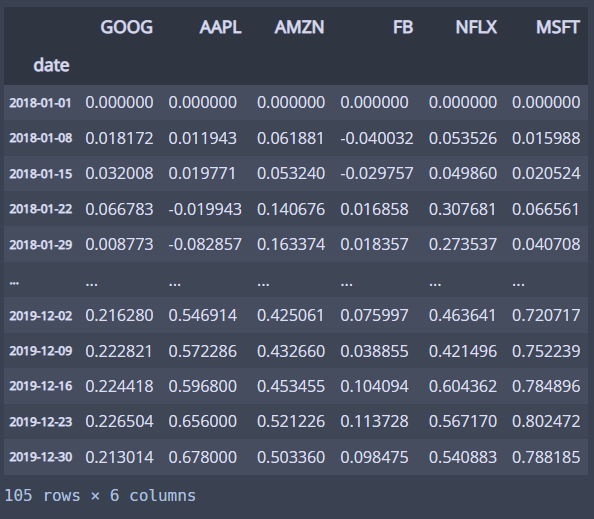This screenshot has height=519, width=594.
Task: Click the MSFT value 0.020524
Action: pyautogui.click(x=546, y=174)
